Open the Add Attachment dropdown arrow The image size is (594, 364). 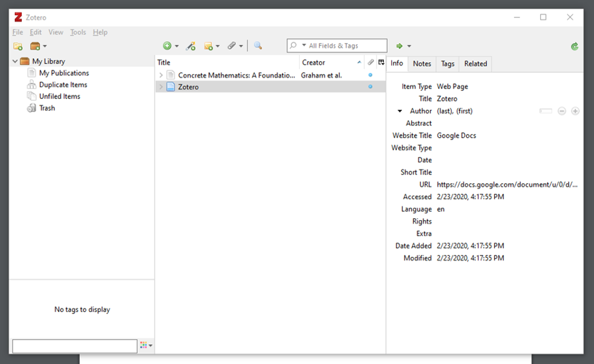(x=241, y=46)
